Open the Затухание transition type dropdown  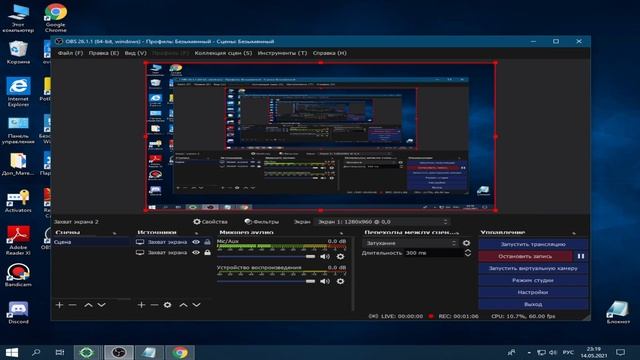click(x=411, y=243)
